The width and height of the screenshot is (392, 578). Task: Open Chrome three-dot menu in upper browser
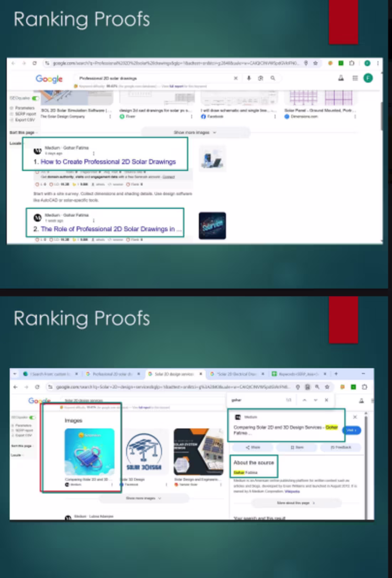point(378,63)
